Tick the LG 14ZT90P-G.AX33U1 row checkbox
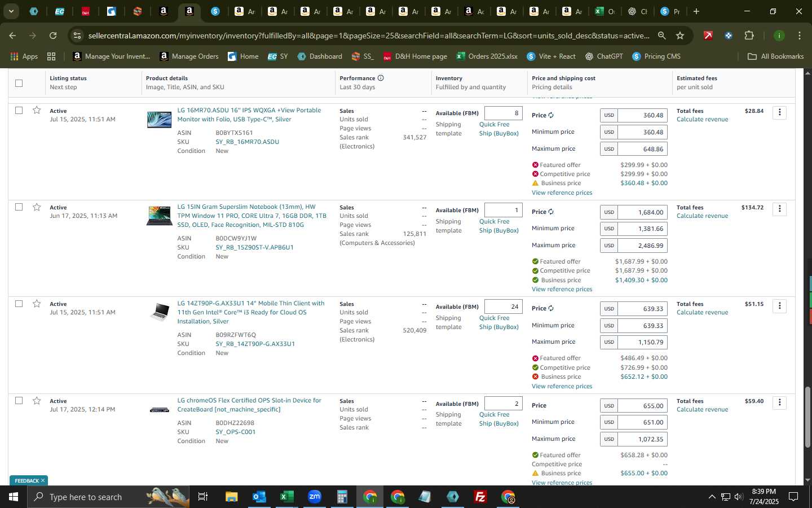 point(19,304)
